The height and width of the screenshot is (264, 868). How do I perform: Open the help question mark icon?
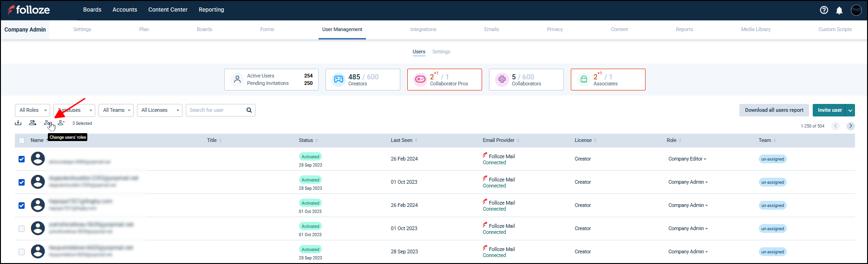click(x=824, y=10)
